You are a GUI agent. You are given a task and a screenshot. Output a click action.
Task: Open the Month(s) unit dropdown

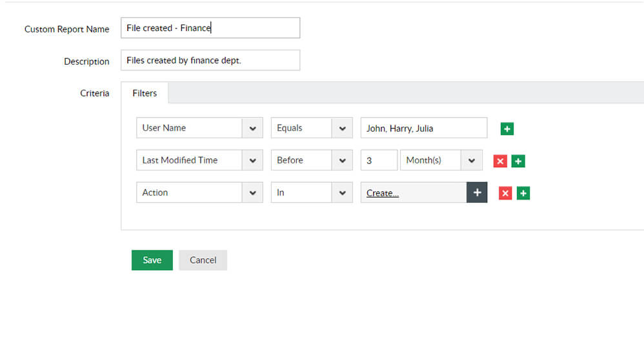(x=472, y=160)
